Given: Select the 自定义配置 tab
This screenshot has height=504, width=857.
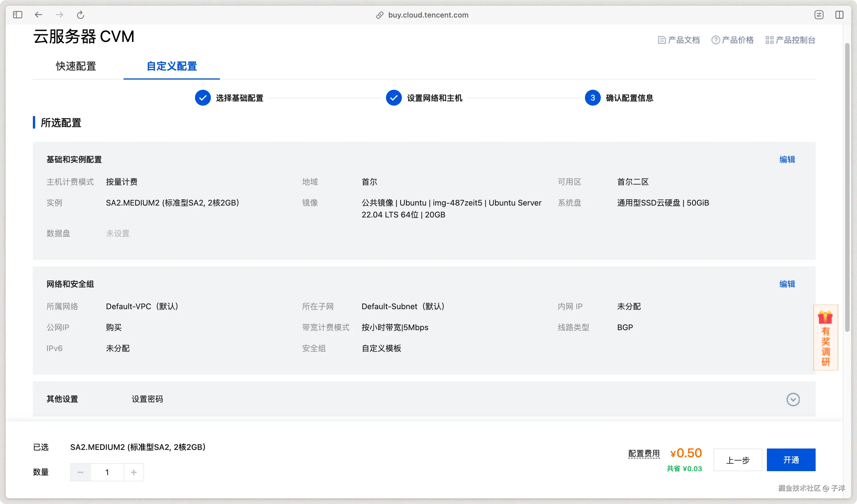Looking at the screenshot, I should point(172,66).
